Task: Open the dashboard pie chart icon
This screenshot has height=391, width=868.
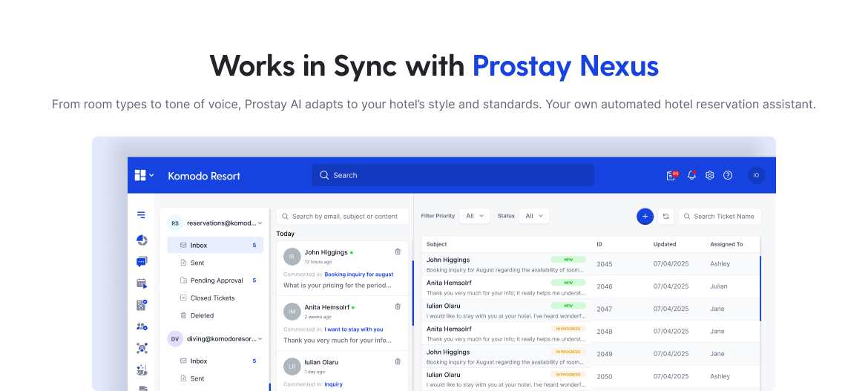Action: 142,240
